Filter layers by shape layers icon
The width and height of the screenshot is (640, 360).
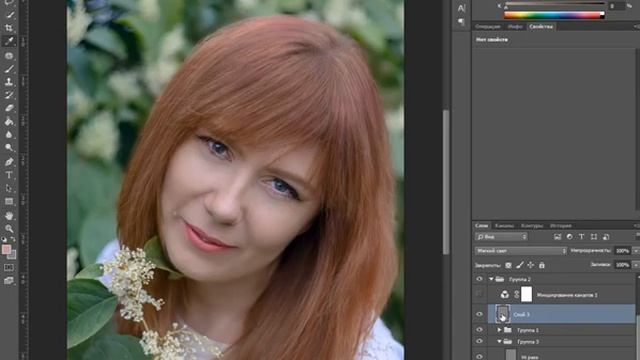tap(594, 237)
